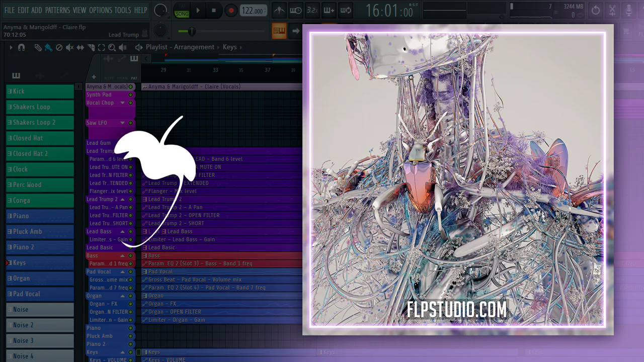
Task: Open the HELP menu
Action: tap(141, 10)
